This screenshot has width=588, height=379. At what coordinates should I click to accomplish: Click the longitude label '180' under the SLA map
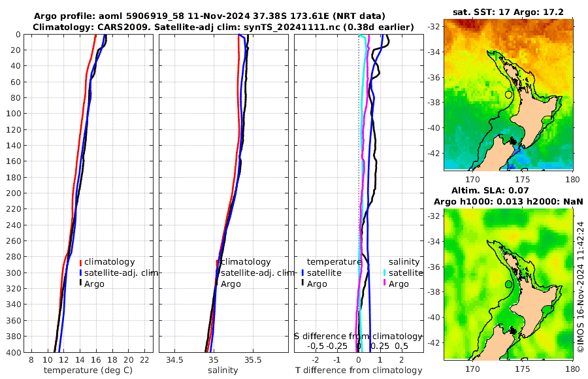572,369
